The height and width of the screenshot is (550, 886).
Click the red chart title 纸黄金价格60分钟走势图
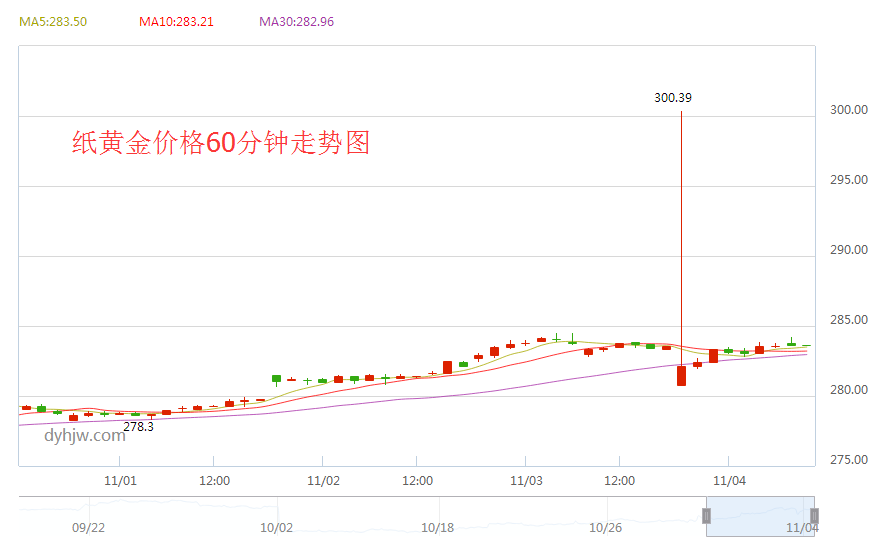coord(221,143)
